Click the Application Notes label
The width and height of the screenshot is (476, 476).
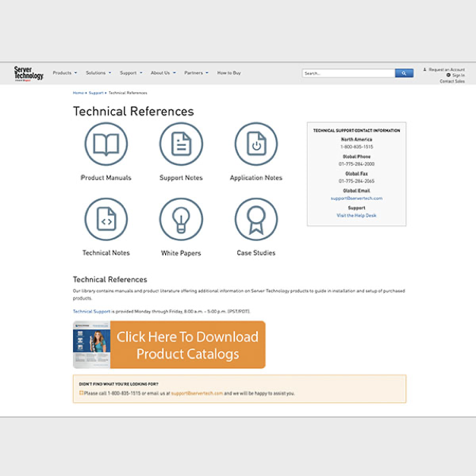pyautogui.click(x=256, y=178)
